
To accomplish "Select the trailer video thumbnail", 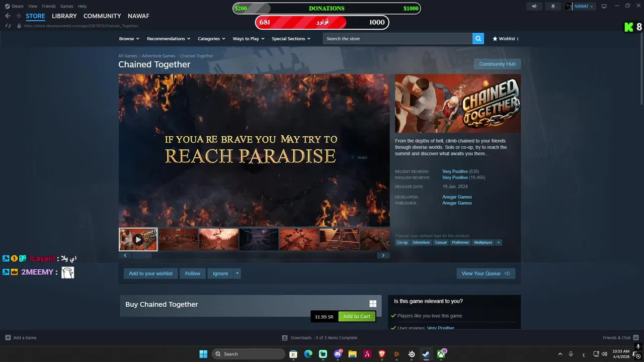I will pos(138,239).
